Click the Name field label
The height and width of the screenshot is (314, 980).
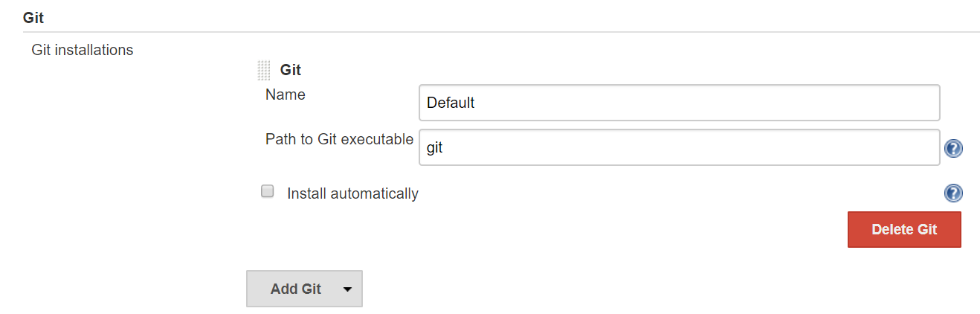[286, 94]
